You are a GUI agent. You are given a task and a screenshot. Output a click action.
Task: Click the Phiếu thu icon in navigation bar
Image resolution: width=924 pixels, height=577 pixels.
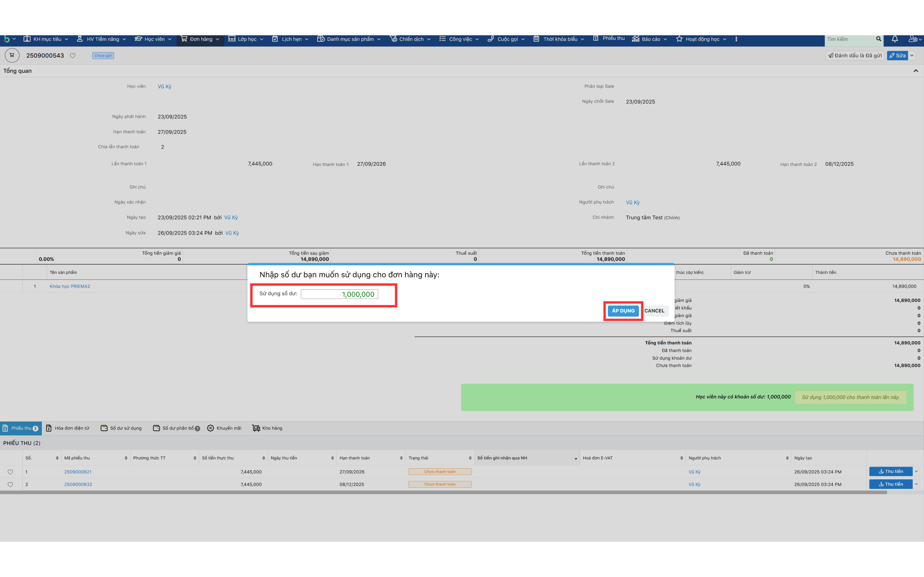tap(596, 38)
